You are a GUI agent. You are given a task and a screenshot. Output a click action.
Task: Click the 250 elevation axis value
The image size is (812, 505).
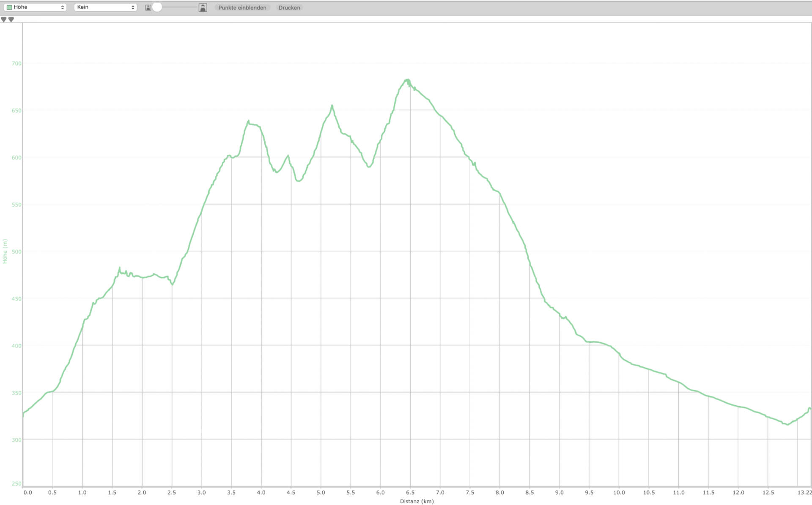(16, 483)
